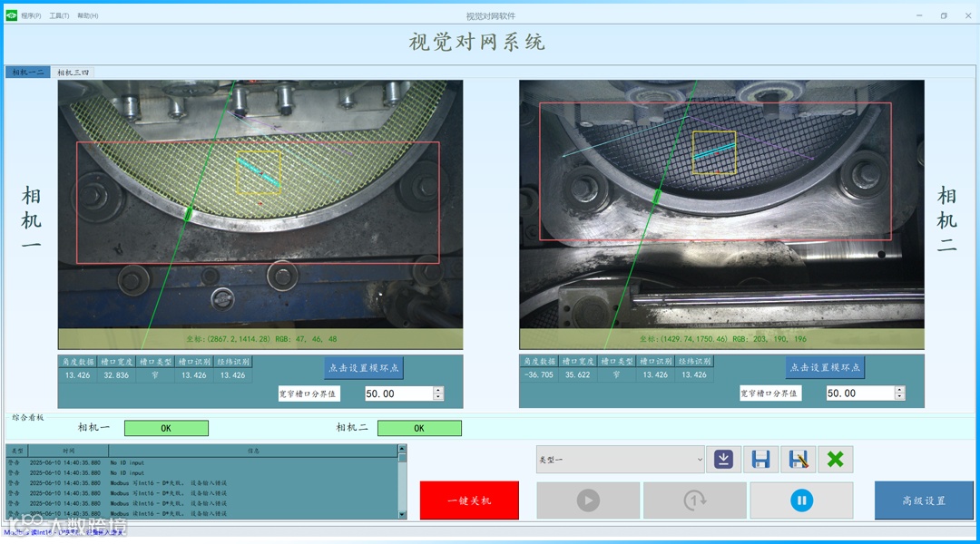Click camera two 经纬识别 column header
The image size is (980, 544).
click(694, 361)
